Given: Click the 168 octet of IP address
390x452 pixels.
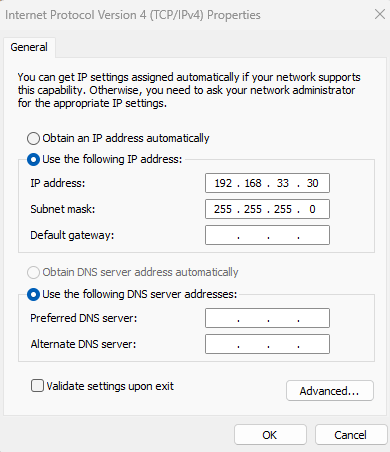Looking at the screenshot, I should coord(253,183).
